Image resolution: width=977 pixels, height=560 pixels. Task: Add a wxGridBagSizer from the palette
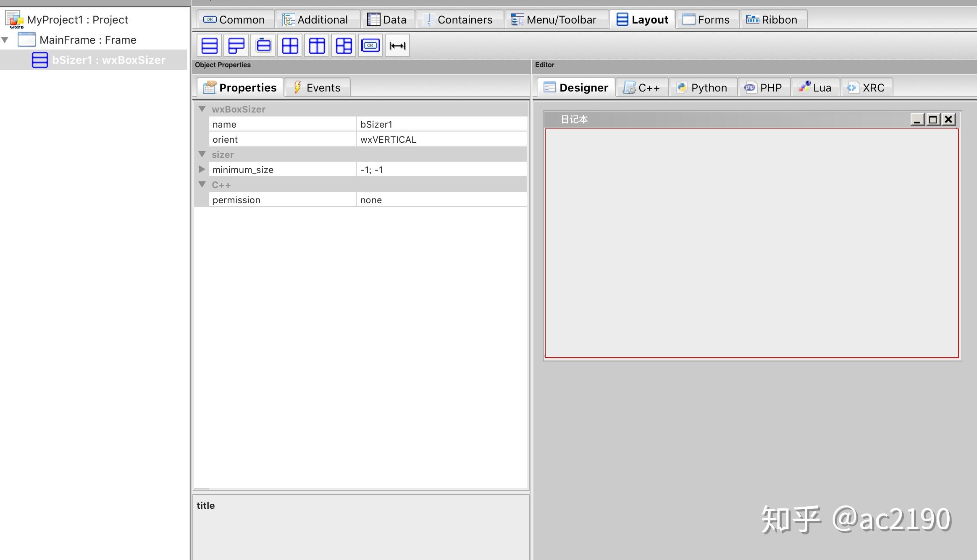(x=344, y=45)
